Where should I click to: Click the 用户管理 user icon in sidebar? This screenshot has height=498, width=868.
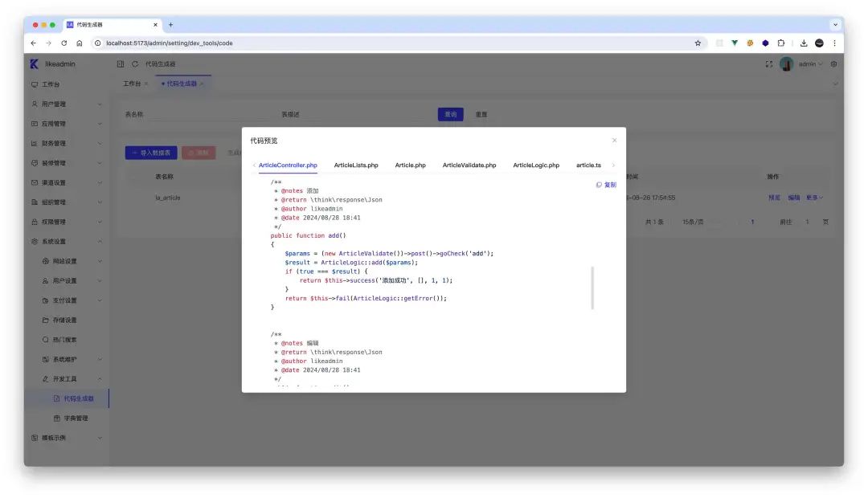point(35,104)
